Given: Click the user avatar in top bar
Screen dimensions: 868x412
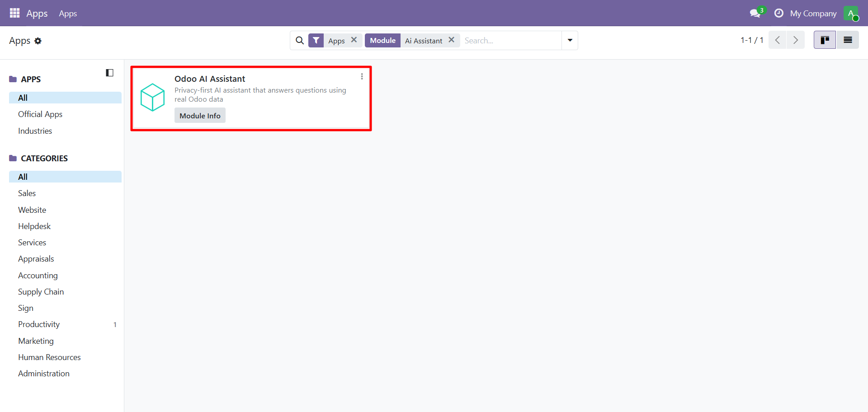Looking at the screenshot, I should pos(850,14).
